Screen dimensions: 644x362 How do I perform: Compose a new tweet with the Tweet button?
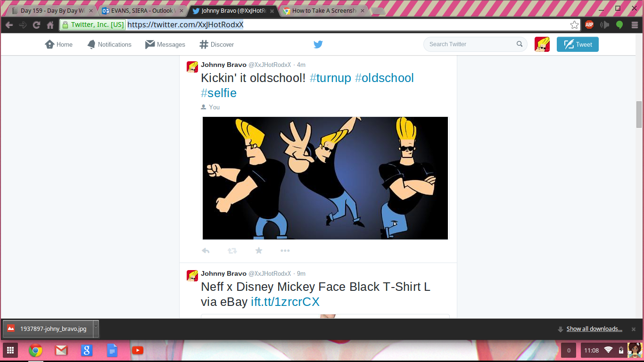[x=578, y=44]
